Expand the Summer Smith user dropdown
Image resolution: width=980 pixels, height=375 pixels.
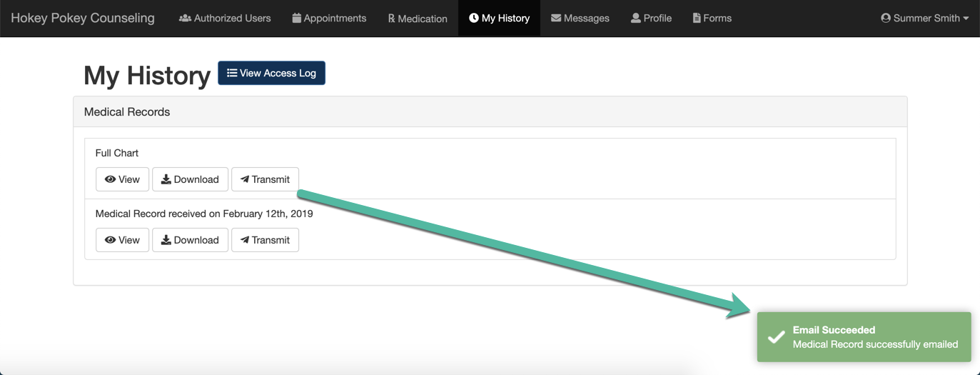tap(925, 18)
